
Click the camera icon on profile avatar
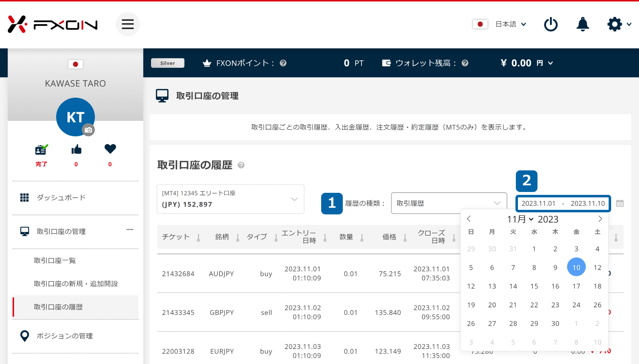[88, 130]
